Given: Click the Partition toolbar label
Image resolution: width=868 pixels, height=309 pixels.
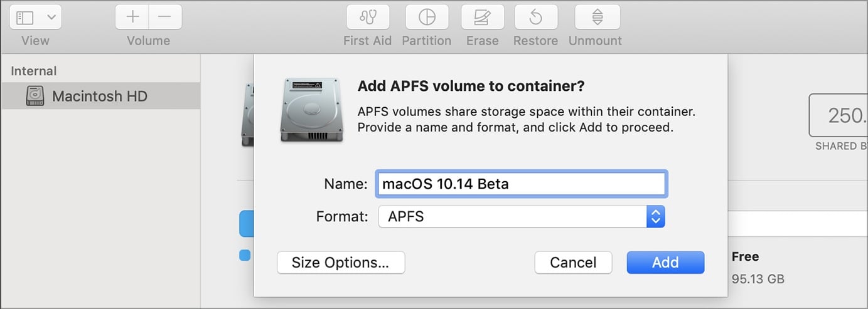Looking at the screenshot, I should [x=427, y=41].
